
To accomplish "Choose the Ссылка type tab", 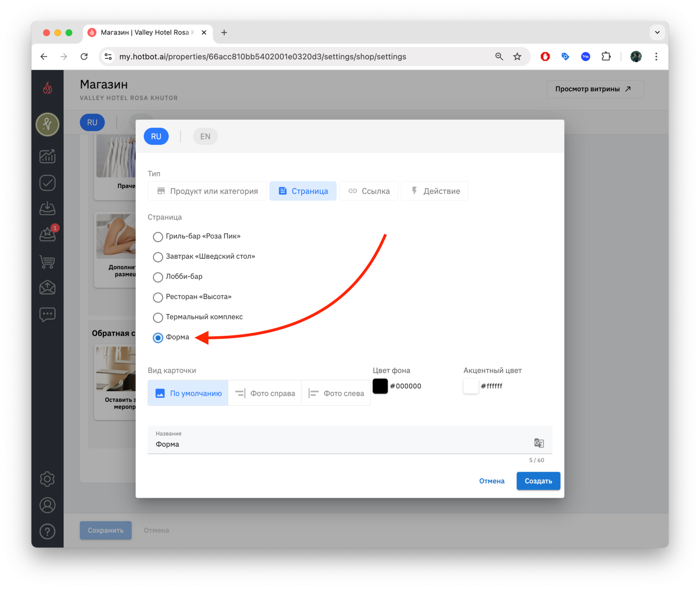I will 369,191.
